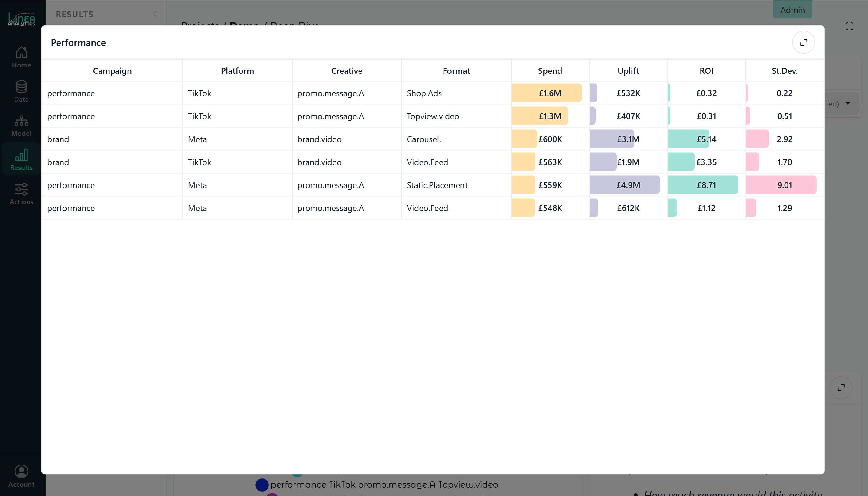The width and height of the screenshot is (868, 496).
Task: Open the Home section in sidebar
Action: click(x=21, y=57)
